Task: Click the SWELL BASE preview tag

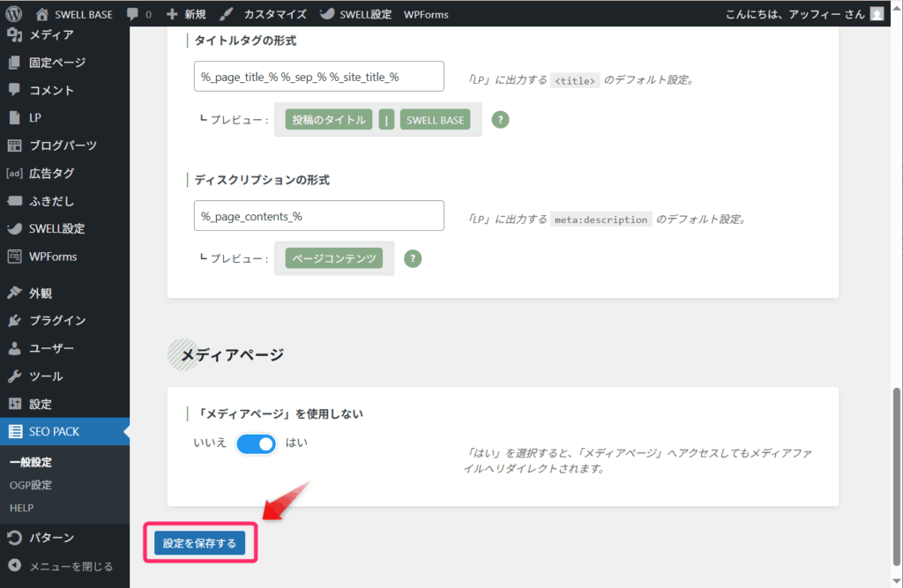Action: pyautogui.click(x=435, y=120)
